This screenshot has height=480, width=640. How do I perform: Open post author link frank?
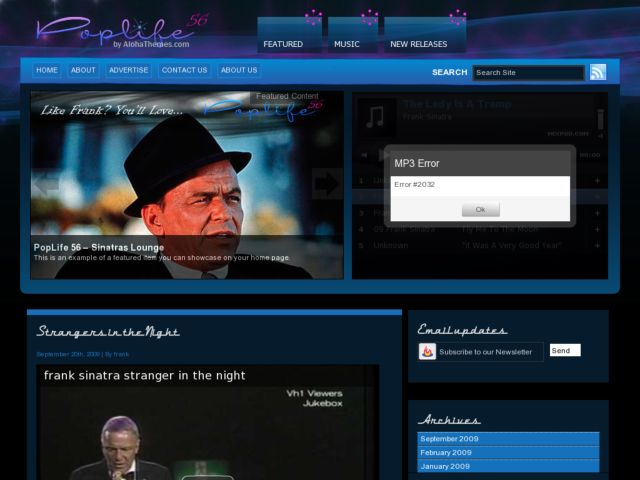121,354
